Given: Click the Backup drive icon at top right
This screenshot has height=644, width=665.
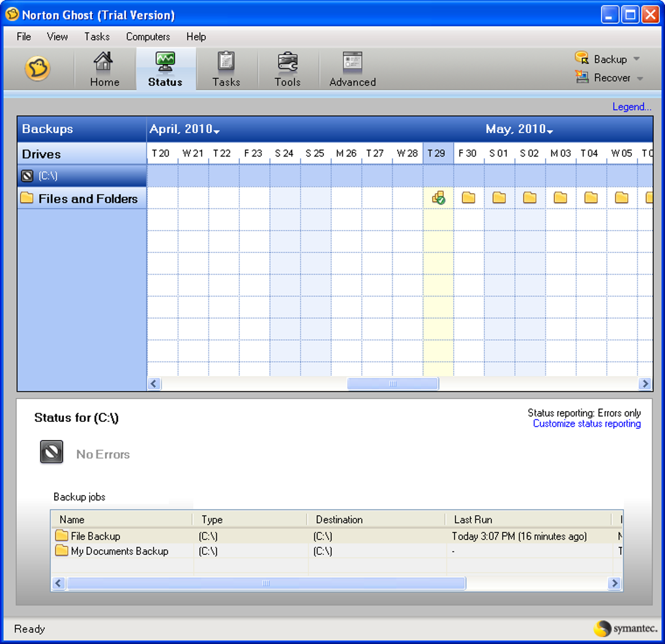Looking at the screenshot, I should [x=582, y=58].
